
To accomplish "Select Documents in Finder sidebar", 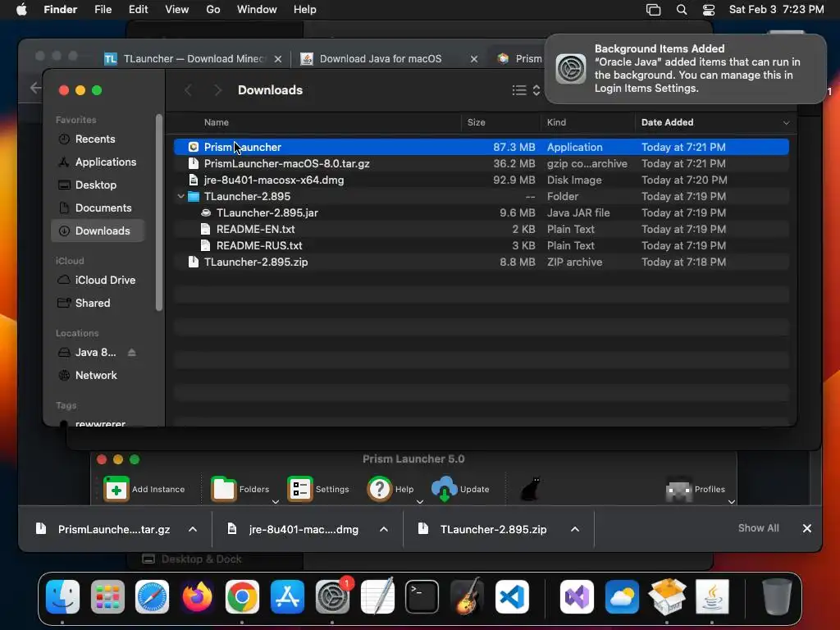I will coord(98,208).
